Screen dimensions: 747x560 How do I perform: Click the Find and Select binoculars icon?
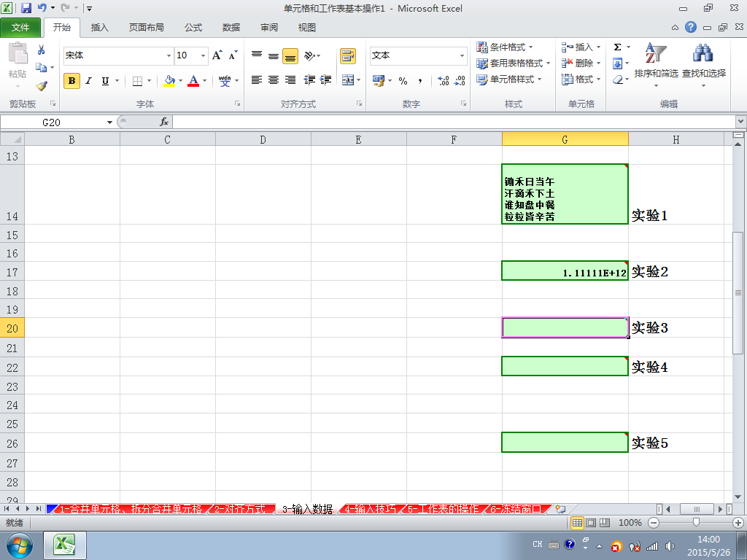703,53
